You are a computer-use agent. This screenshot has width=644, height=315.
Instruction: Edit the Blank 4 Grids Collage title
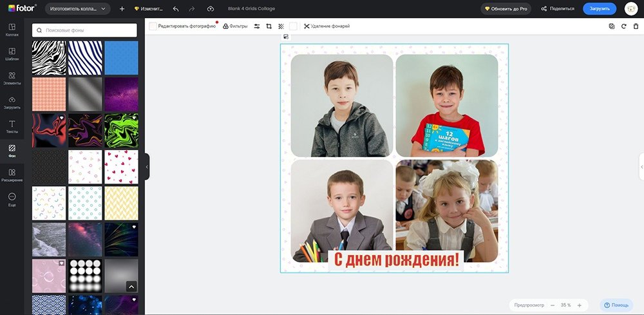(x=251, y=8)
